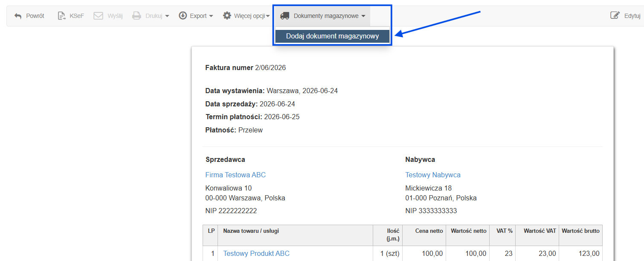
Task: Choose Dodaj dokument magazynowy
Action: pyautogui.click(x=332, y=36)
